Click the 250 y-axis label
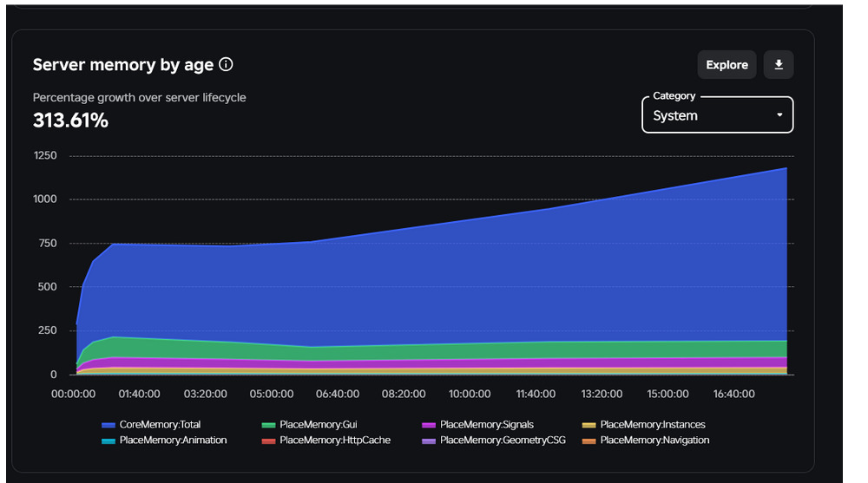The height and width of the screenshot is (483, 868). [48, 330]
